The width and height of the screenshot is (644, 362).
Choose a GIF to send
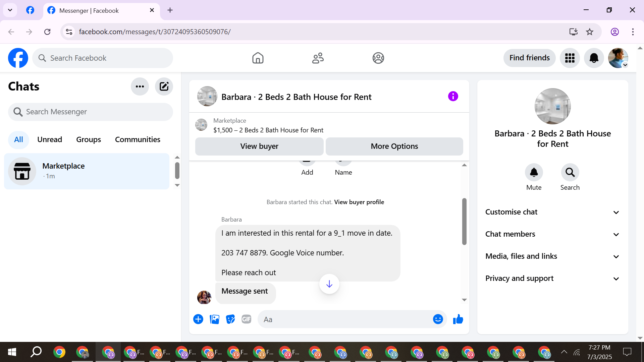pyautogui.click(x=246, y=319)
